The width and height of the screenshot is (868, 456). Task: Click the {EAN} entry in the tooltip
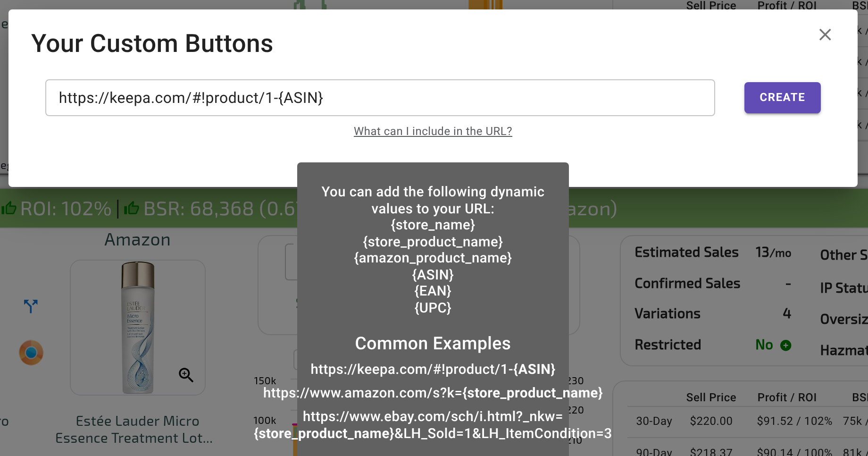click(x=433, y=291)
